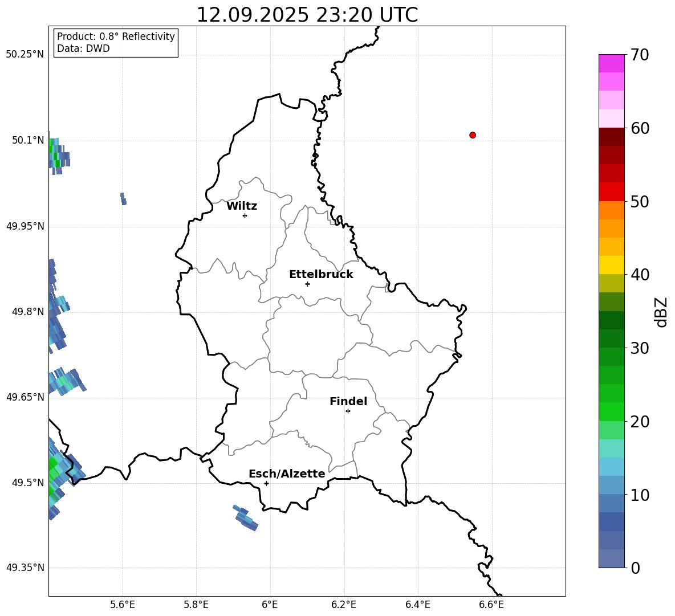Click the Wiltz cross marker

coord(245,215)
